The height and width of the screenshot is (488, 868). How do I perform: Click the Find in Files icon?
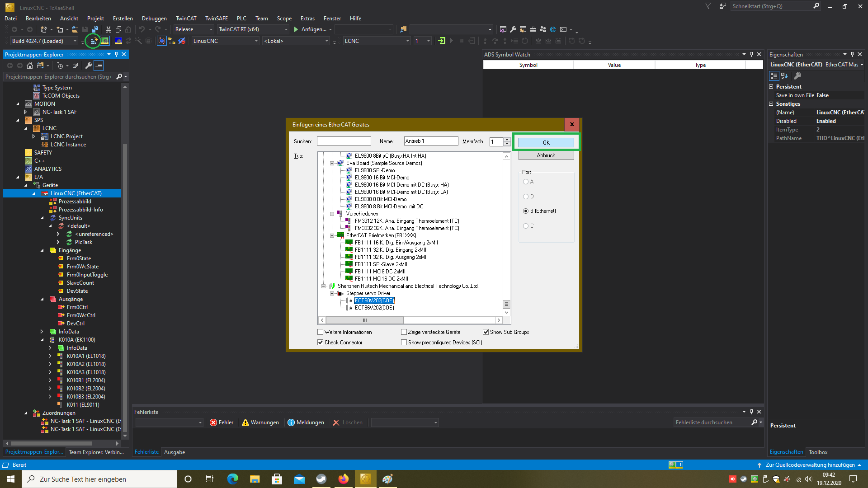point(403,29)
